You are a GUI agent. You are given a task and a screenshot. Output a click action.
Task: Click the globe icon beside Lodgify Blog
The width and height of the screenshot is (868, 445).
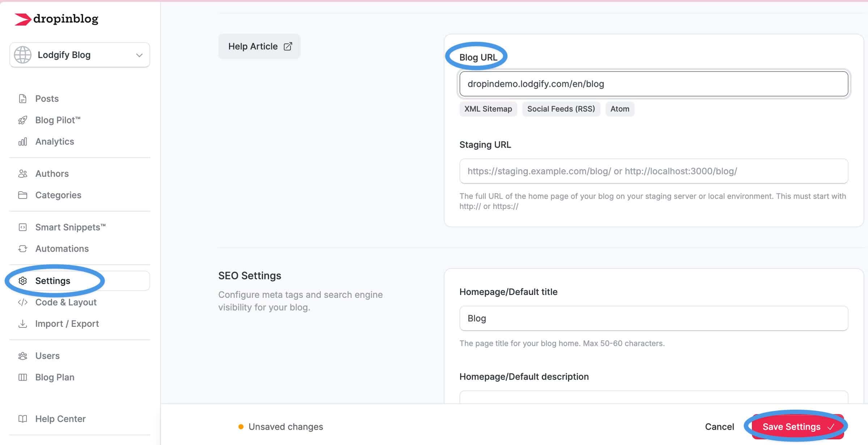click(x=22, y=55)
